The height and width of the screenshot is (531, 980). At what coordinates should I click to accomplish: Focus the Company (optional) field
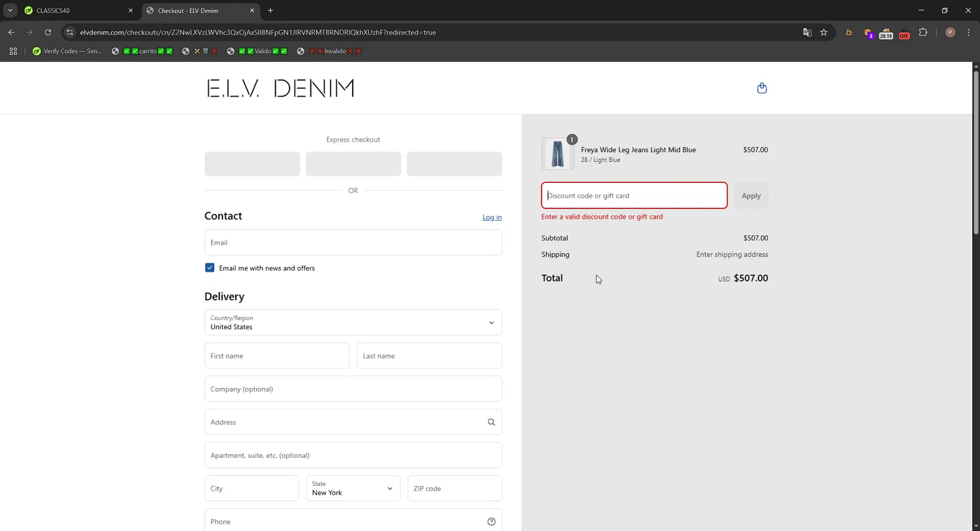tap(353, 389)
